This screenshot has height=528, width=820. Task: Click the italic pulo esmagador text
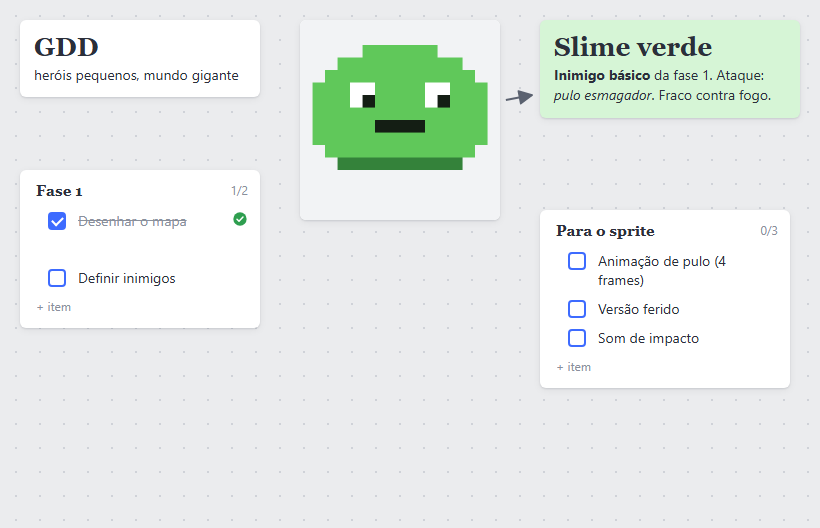click(603, 96)
